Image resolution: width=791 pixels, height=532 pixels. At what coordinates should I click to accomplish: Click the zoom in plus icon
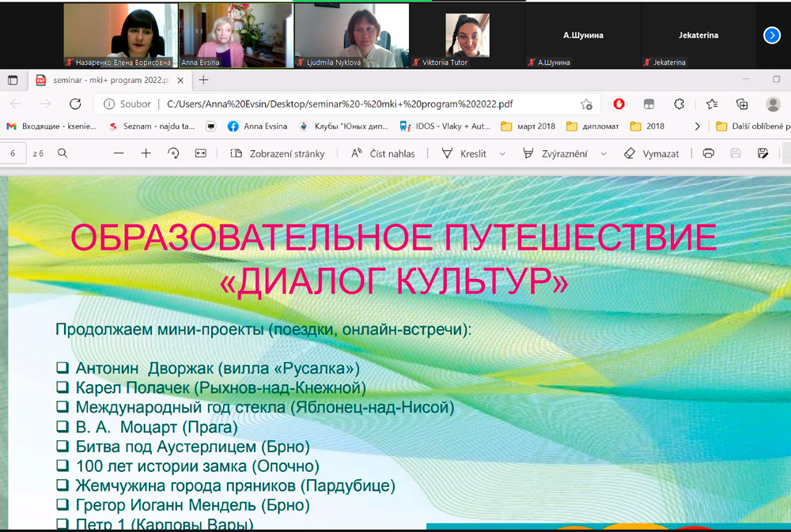pos(146,153)
